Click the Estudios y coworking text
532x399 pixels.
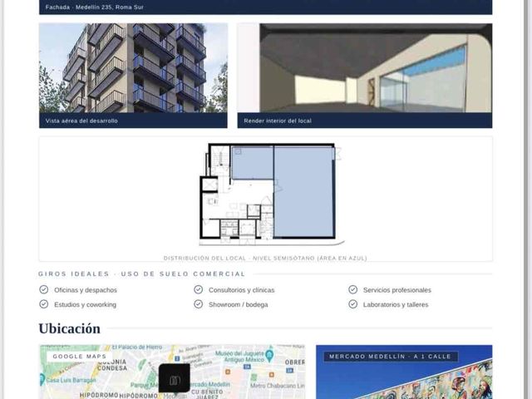85,305
